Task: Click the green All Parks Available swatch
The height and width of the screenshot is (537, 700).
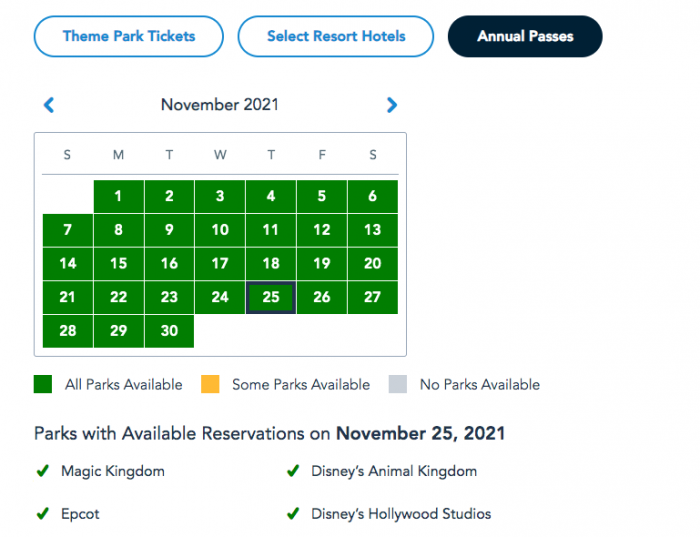Action: coord(43,384)
